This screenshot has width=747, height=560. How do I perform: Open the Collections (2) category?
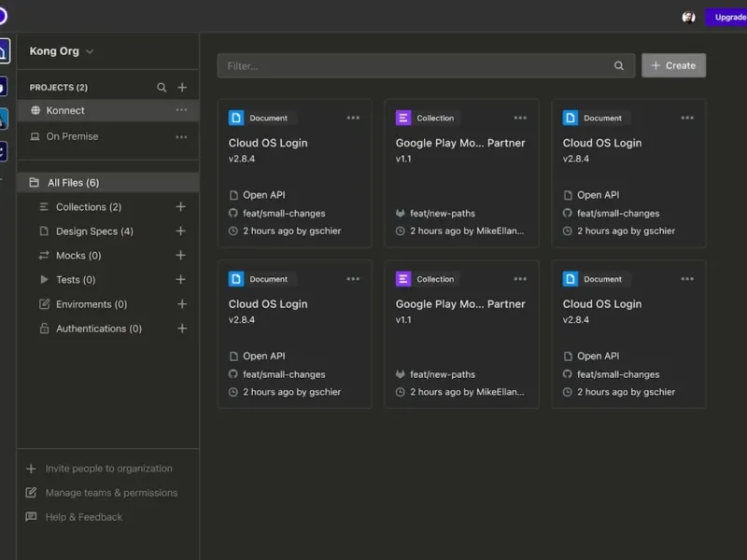click(88, 207)
